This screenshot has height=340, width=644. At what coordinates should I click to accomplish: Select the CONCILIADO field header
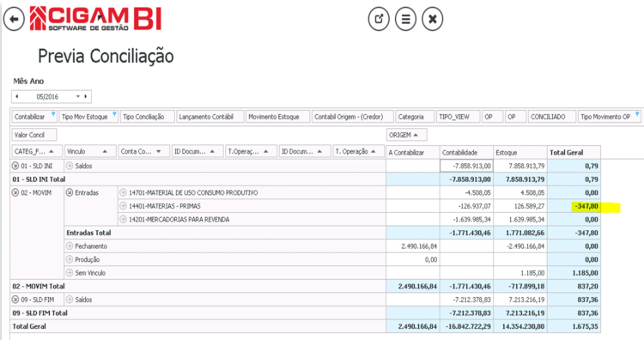click(x=551, y=117)
